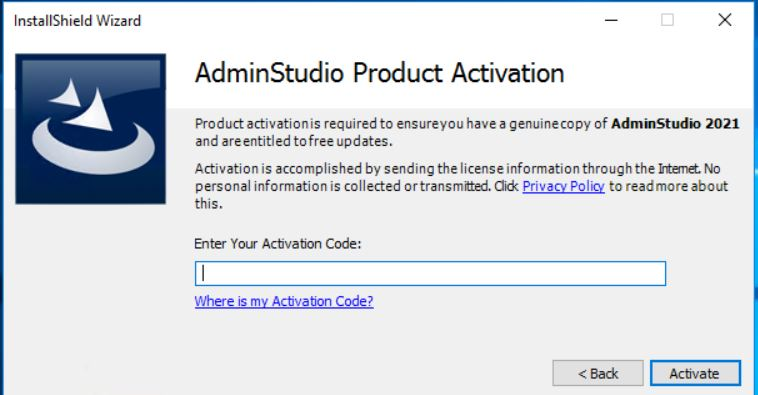The image size is (758, 395).
Task: Click the AdminStudio logo image
Action: (x=90, y=129)
